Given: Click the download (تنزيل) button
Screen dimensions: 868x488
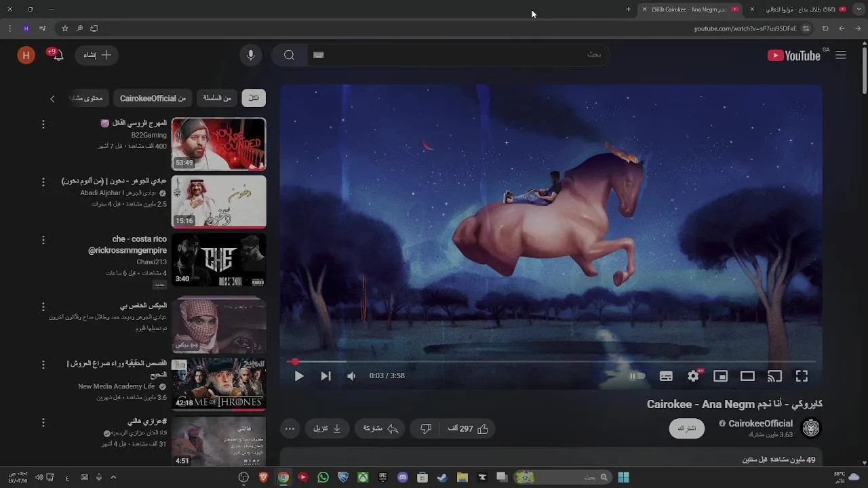Looking at the screenshot, I should 327,428.
